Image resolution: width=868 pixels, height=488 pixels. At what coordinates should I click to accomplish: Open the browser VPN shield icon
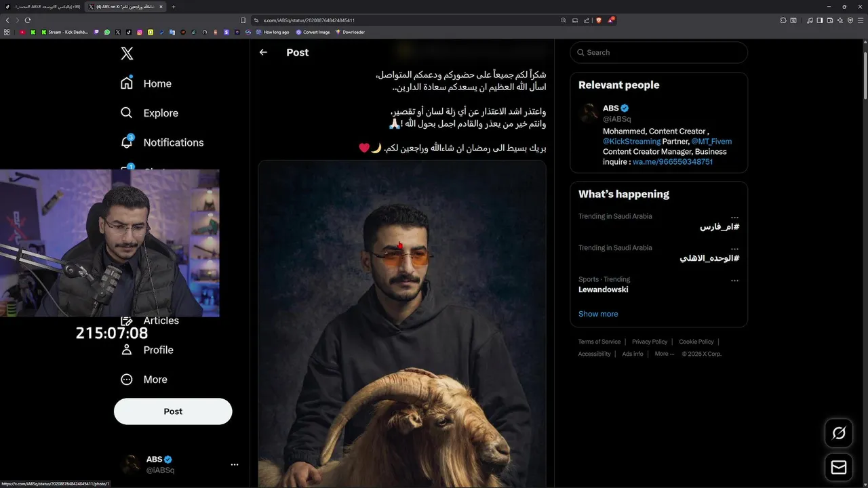tap(850, 20)
